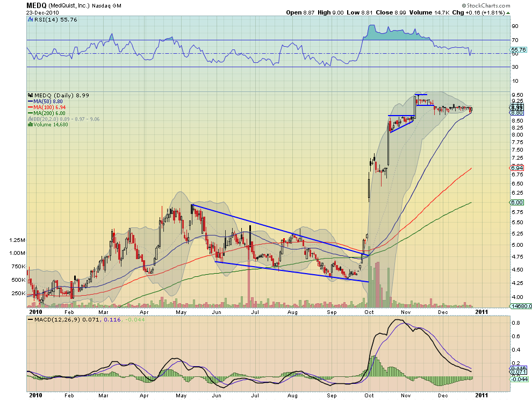Click the 90 label on RSI axis

(x=515, y=26)
